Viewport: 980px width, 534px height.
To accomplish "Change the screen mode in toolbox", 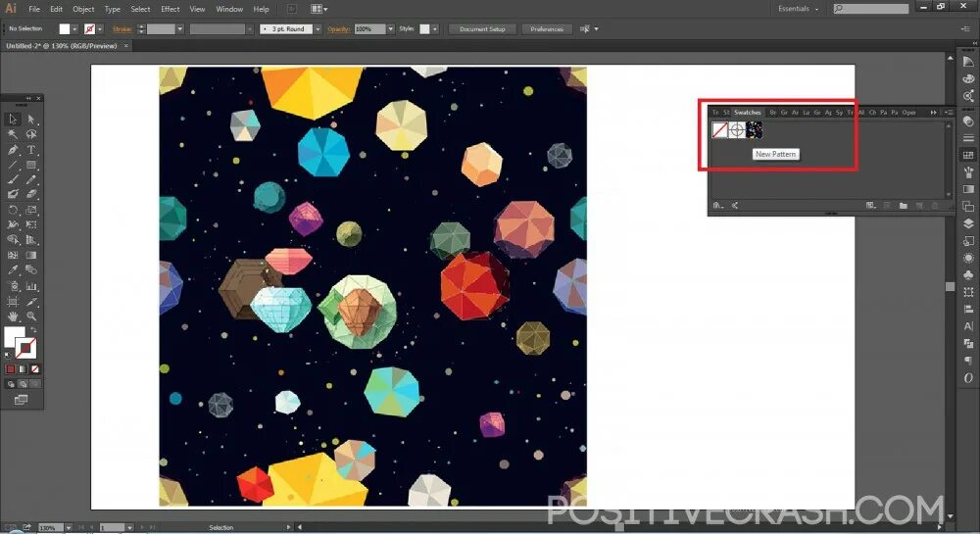I will (x=22, y=400).
